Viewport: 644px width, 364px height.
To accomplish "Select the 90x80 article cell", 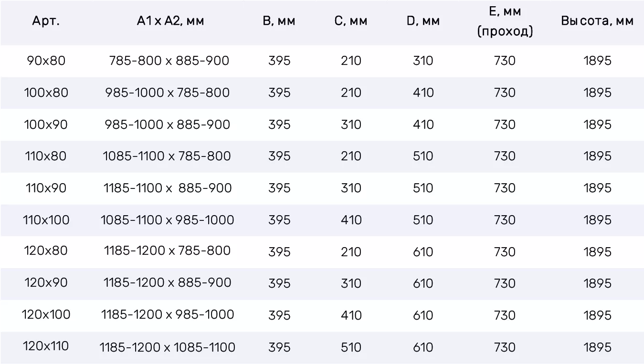I will pyautogui.click(x=46, y=61).
